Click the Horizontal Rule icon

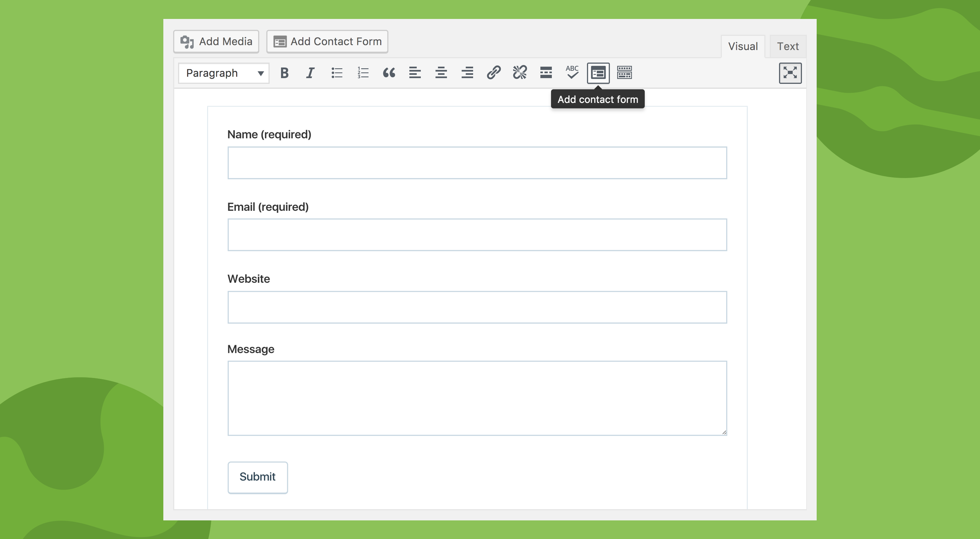point(546,72)
